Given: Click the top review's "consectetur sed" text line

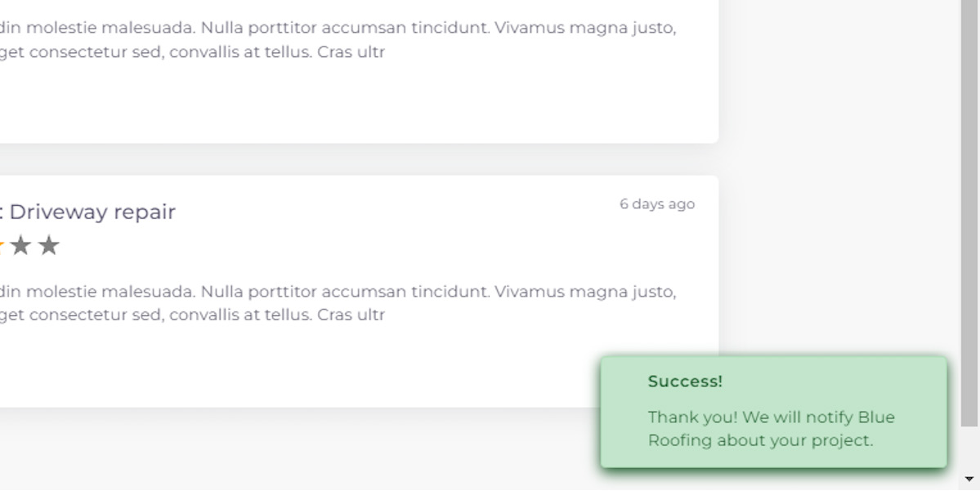Looking at the screenshot, I should coord(193,51).
